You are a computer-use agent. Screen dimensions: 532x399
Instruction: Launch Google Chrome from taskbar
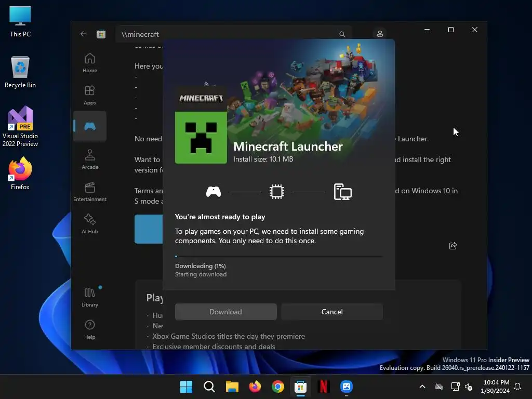click(278, 387)
